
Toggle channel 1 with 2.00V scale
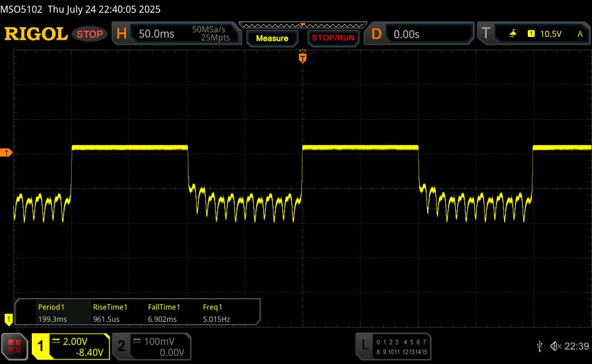(x=71, y=346)
